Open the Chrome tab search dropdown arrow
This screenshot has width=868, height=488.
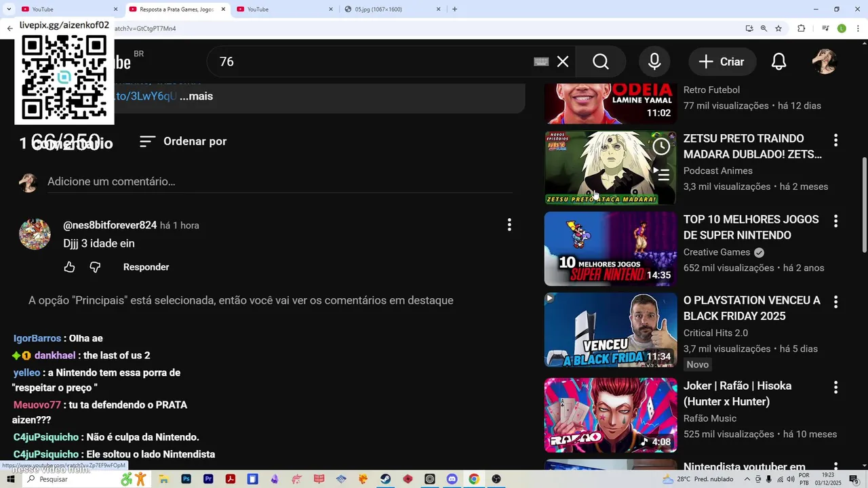(x=8, y=9)
